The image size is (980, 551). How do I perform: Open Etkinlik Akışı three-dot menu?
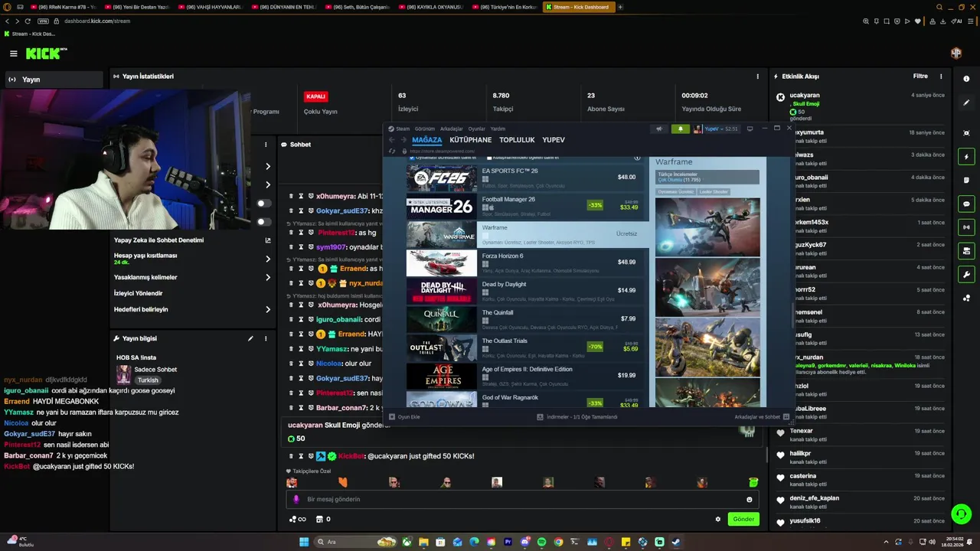[941, 77]
